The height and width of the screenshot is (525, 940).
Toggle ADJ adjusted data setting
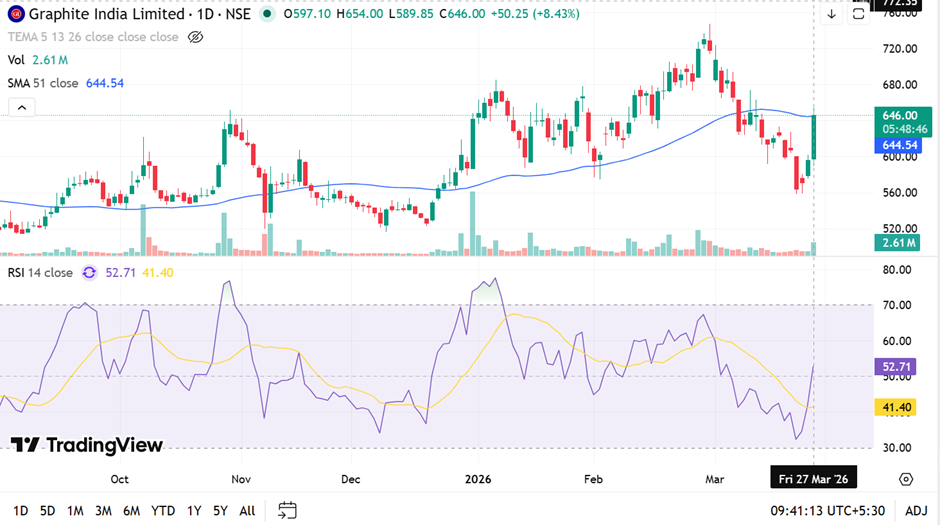click(916, 510)
